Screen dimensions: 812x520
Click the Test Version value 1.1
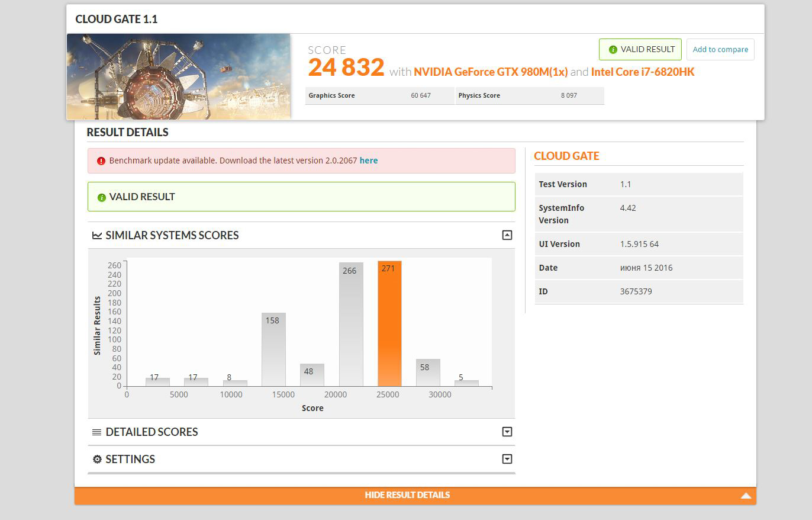(626, 184)
